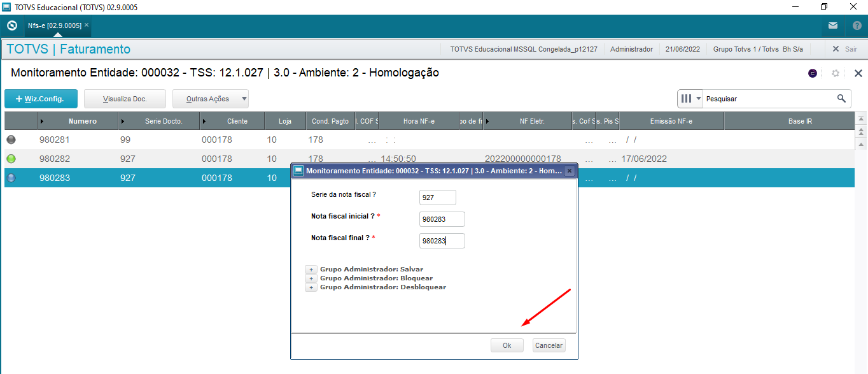Click the Wiz.Config. button
Viewport: 868px width, 374px height.
[x=41, y=99]
